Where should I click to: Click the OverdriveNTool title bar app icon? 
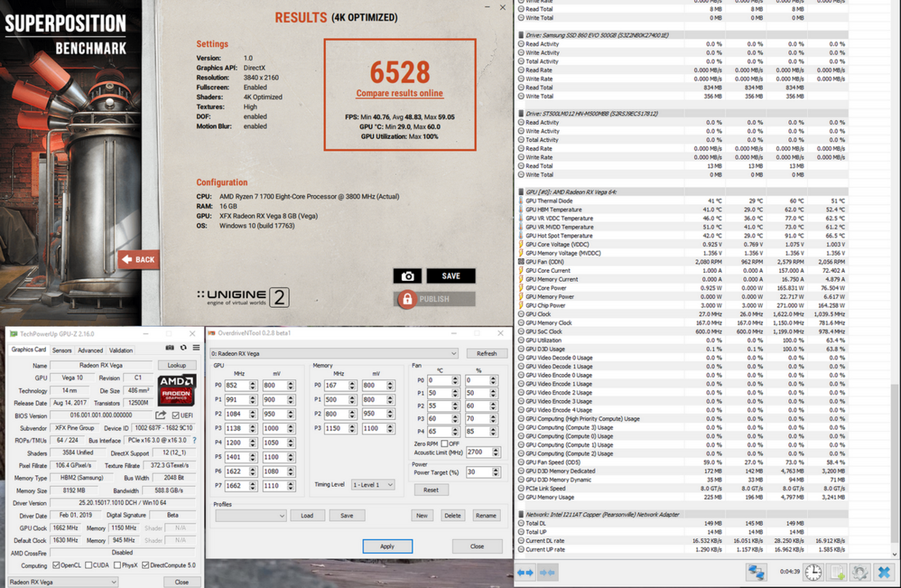pyautogui.click(x=212, y=333)
